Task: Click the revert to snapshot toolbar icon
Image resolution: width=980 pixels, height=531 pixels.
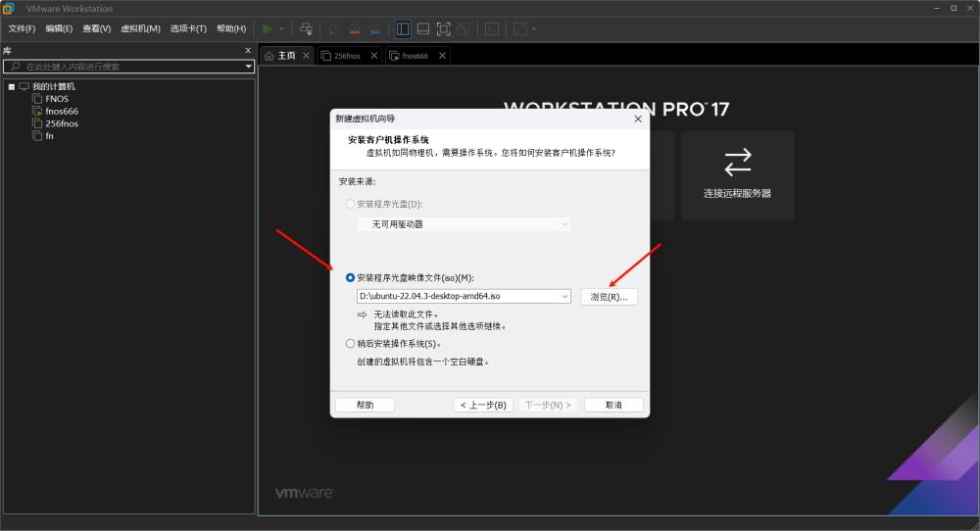Action: tap(355, 28)
